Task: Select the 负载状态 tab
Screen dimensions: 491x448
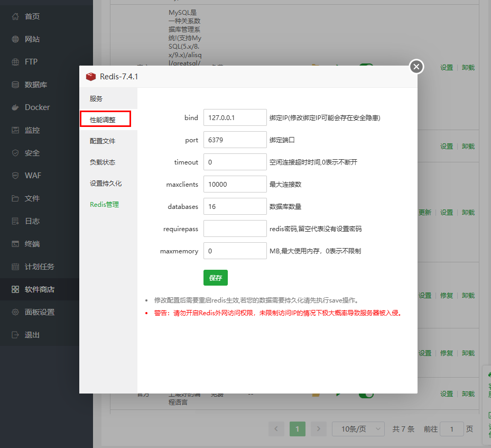Action: pyautogui.click(x=103, y=162)
